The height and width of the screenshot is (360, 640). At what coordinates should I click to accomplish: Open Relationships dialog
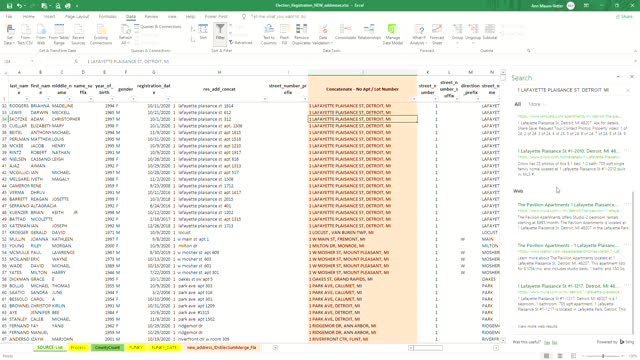[369, 32]
